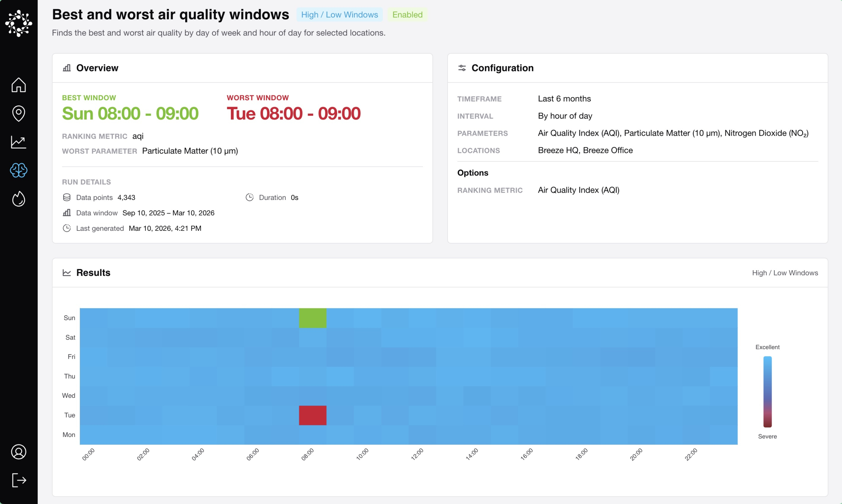Image resolution: width=842 pixels, height=504 pixels.
Task: Click the High / Low Windows badge
Action: point(339,14)
